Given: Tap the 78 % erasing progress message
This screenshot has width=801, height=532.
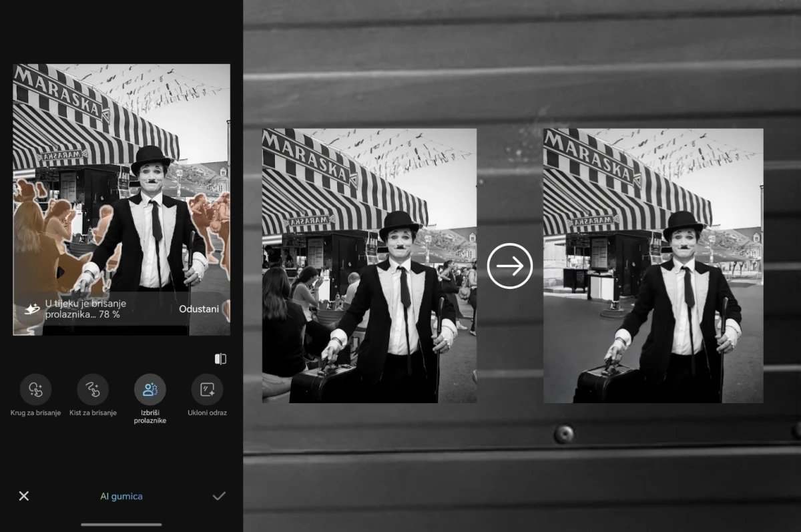Looking at the screenshot, I should point(85,309).
